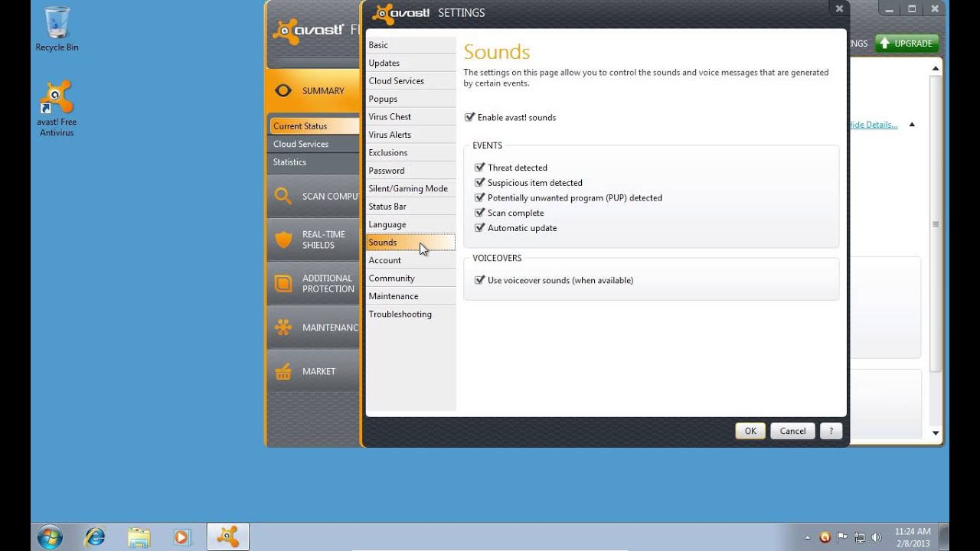Toggle Potentially unwanted program (PUP) detected
The height and width of the screenshot is (551, 980).
[x=480, y=197]
